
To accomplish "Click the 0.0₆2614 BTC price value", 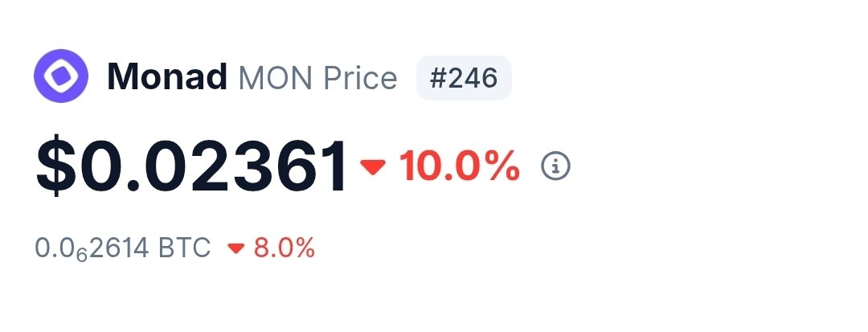I will (122, 248).
